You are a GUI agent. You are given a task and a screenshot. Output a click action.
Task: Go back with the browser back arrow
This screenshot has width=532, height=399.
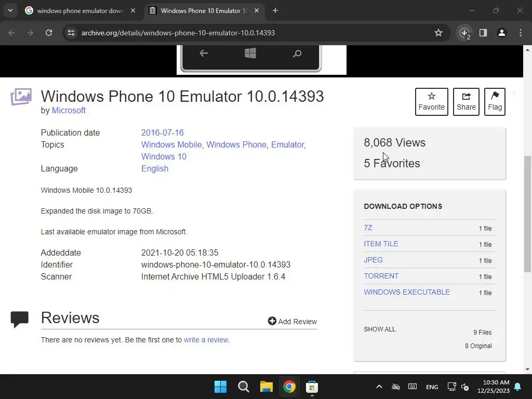tap(11, 33)
